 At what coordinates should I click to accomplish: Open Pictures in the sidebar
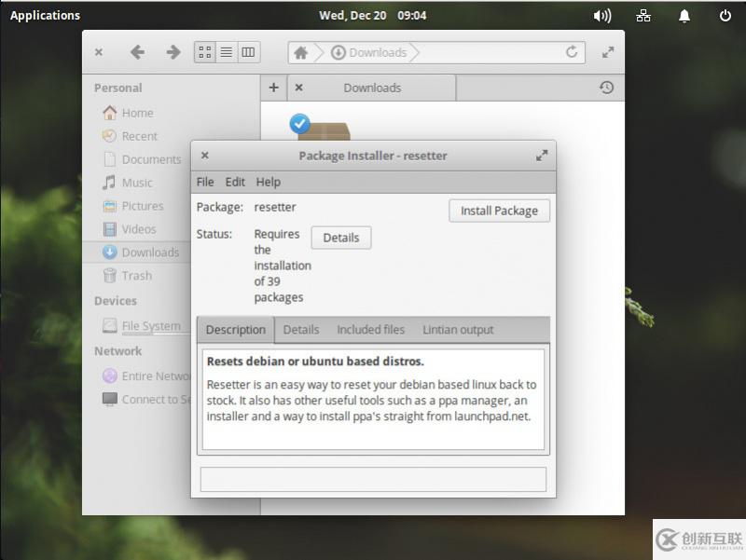(x=132, y=206)
